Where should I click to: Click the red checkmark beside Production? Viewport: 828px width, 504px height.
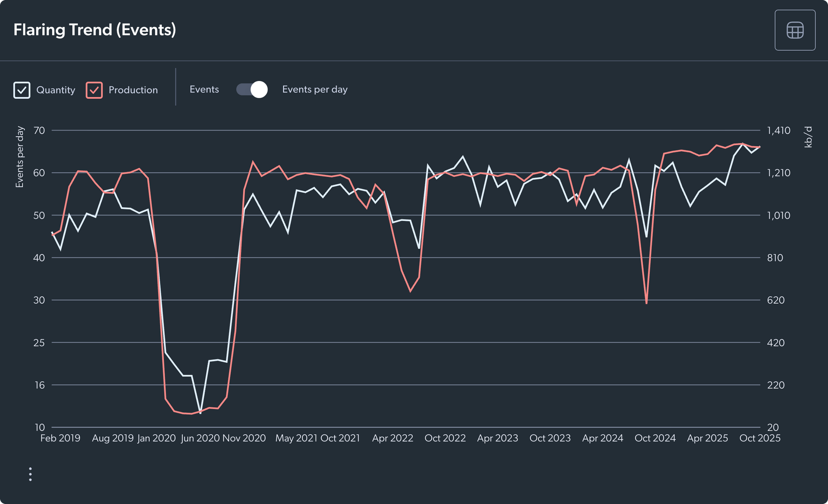(94, 90)
